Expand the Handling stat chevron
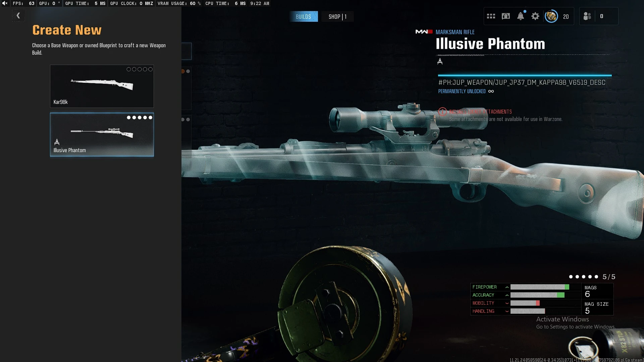 tap(507, 311)
